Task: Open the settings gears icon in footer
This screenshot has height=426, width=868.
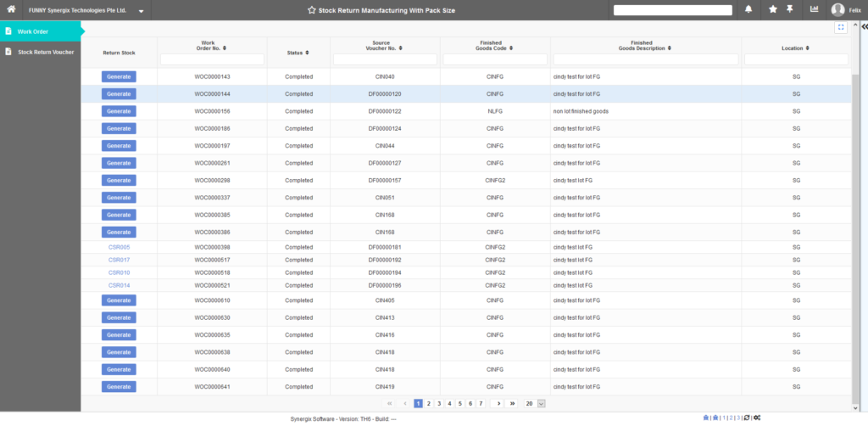Action: pos(757,418)
